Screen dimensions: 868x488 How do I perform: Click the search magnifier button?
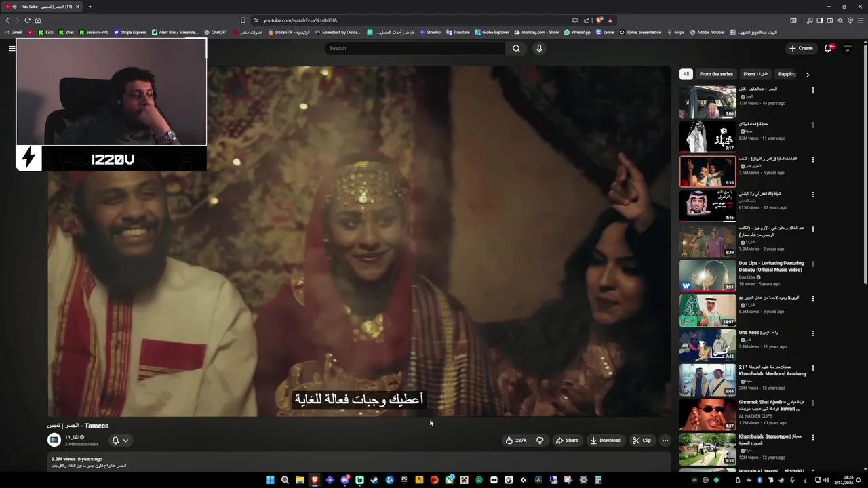(516, 48)
